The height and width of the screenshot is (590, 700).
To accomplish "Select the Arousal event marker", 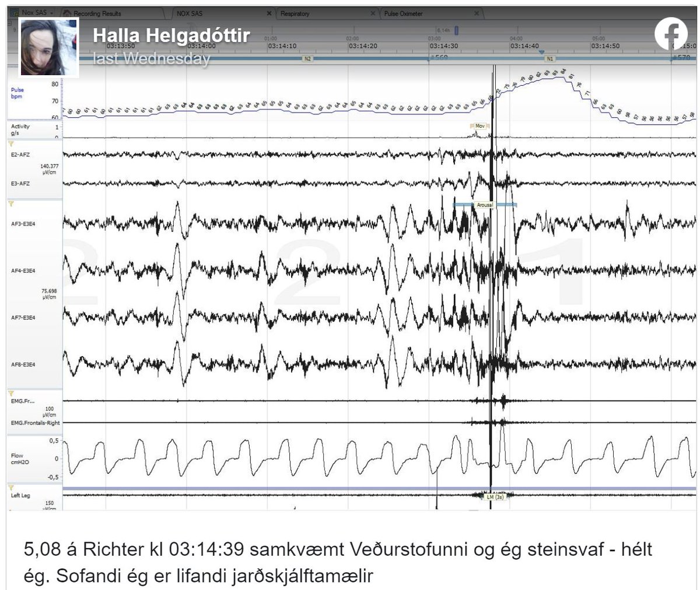I will pyautogui.click(x=484, y=205).
